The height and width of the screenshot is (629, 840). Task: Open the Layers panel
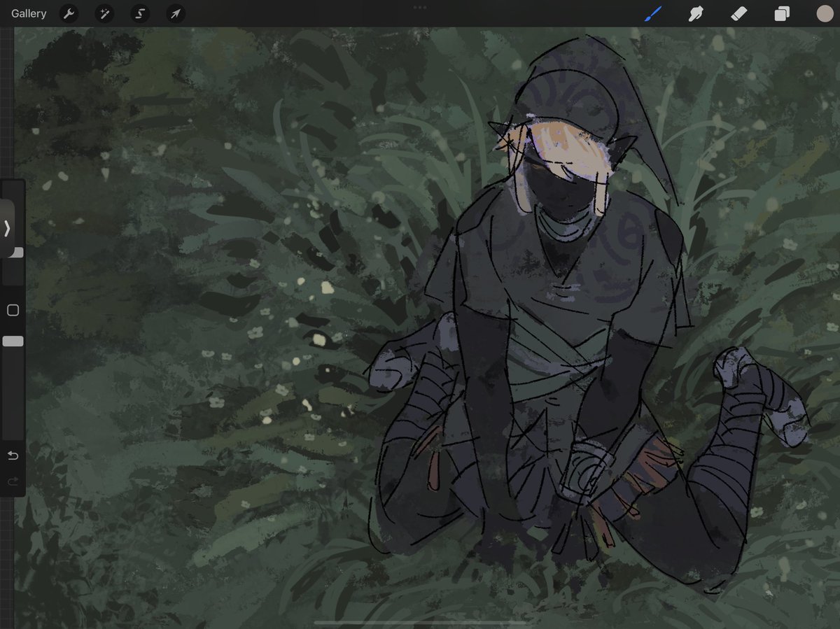click(782, 13)
